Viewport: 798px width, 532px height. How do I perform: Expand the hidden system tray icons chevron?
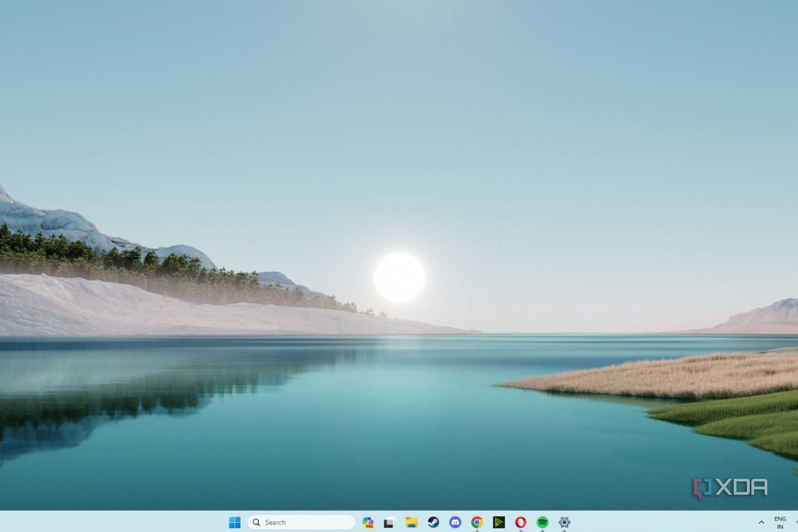[761, 522]
